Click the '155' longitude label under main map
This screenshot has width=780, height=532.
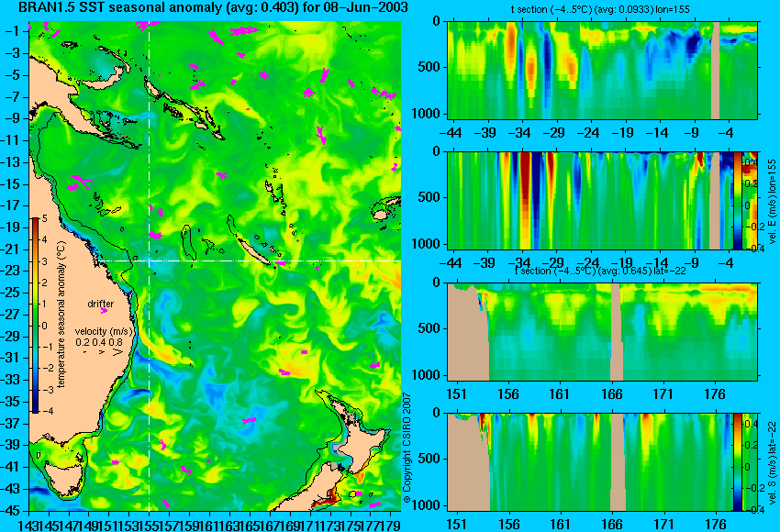click(150, 524)
